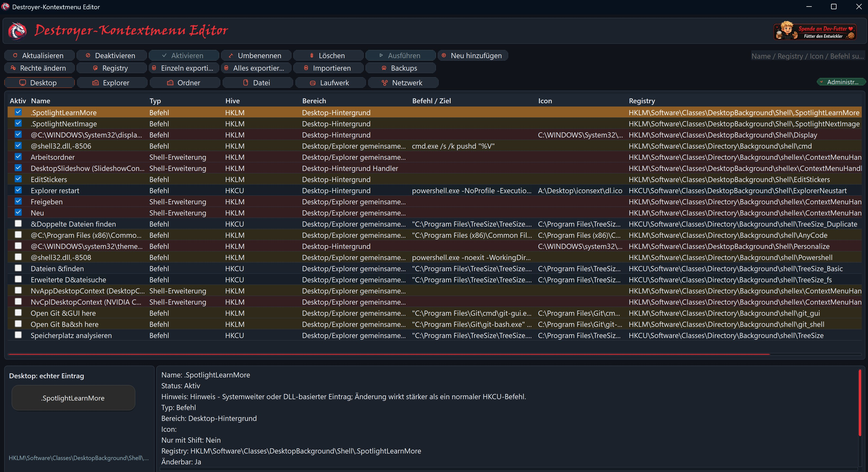Activate the selected entry with Aktivieren
Viewport: 868px width, 472px height.
tap(184, 55)
